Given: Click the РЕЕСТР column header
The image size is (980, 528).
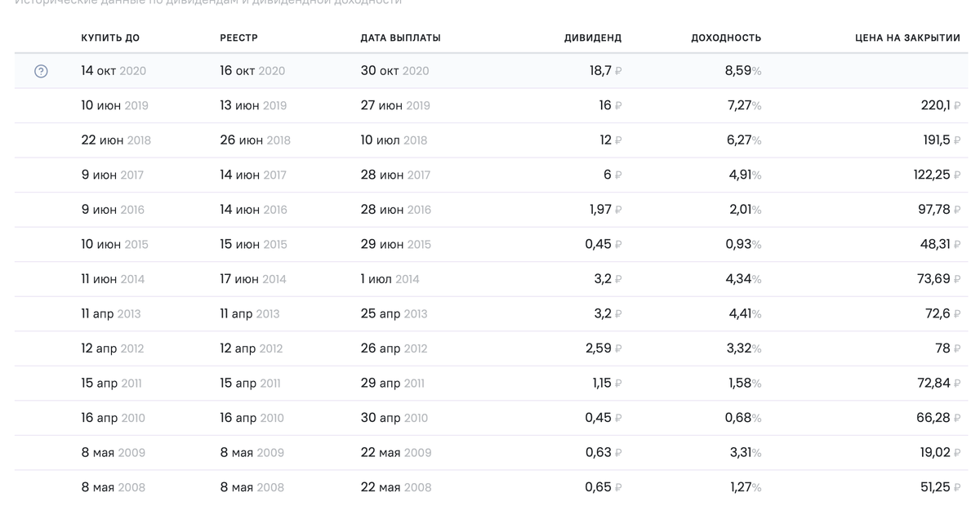Looking at the screenshot, I should click(238, 38).
